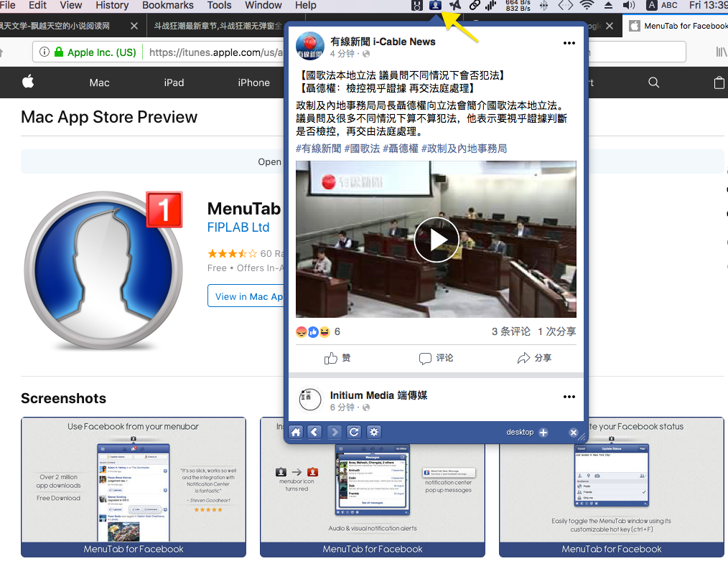Open the first screenshot Use Facebook from menubar
The height and width of the screenshot is (561, 728).
pos(134,487)
